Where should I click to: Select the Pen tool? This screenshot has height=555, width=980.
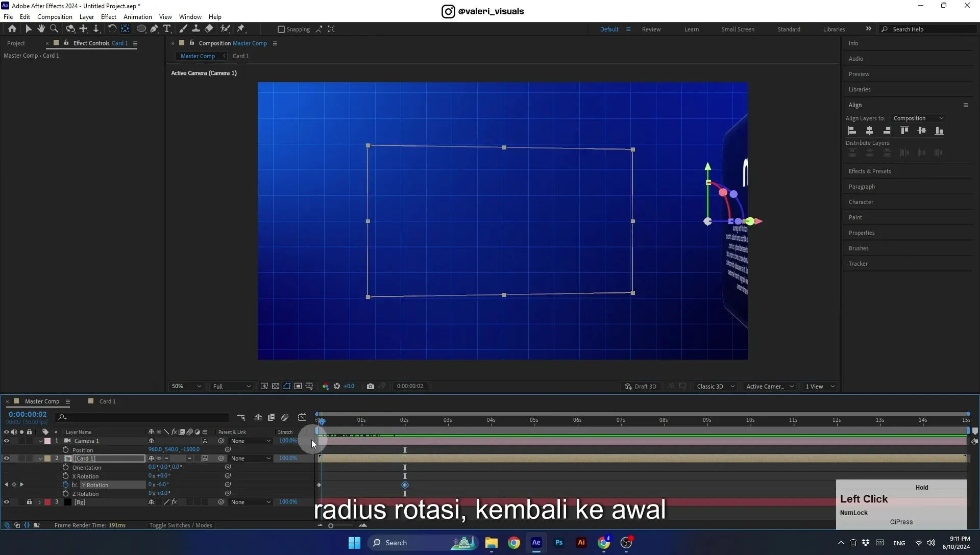154,29
